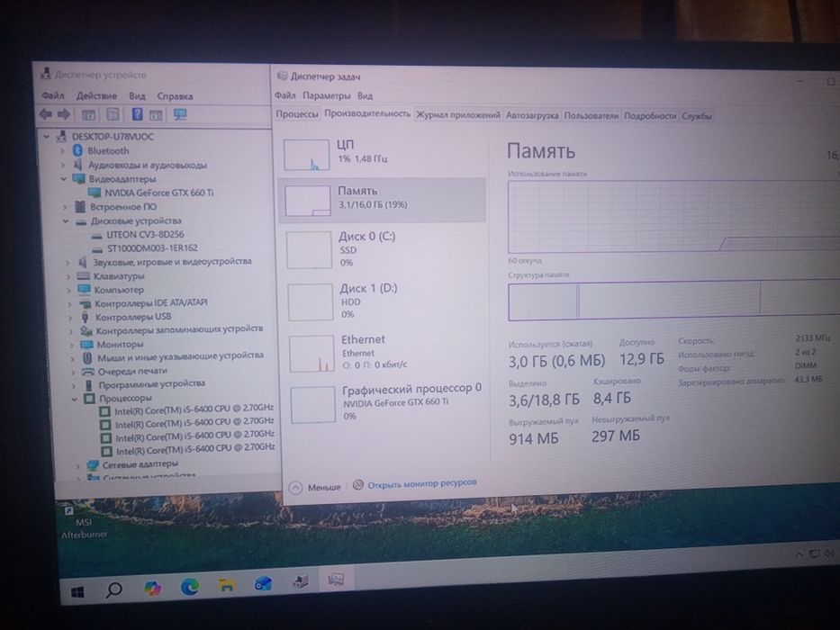Open Outlook from the taskbar
Screen dimensions: 840x630
coord(263,583)
